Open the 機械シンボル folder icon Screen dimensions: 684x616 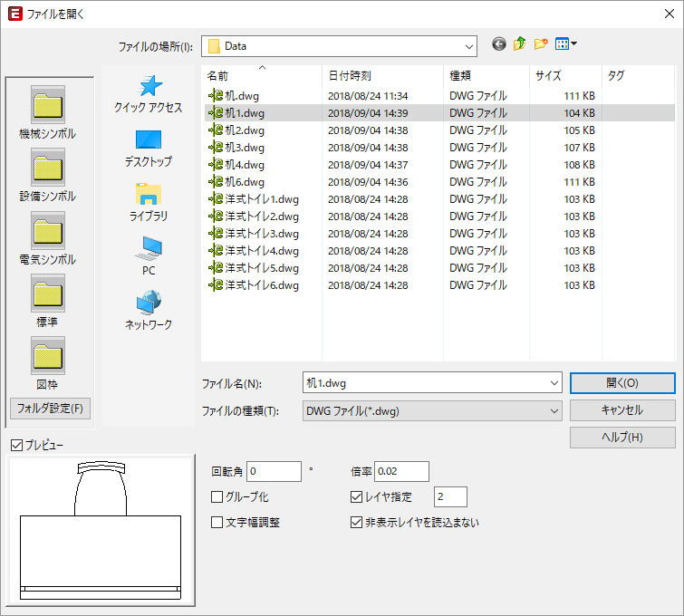[47, 106]
